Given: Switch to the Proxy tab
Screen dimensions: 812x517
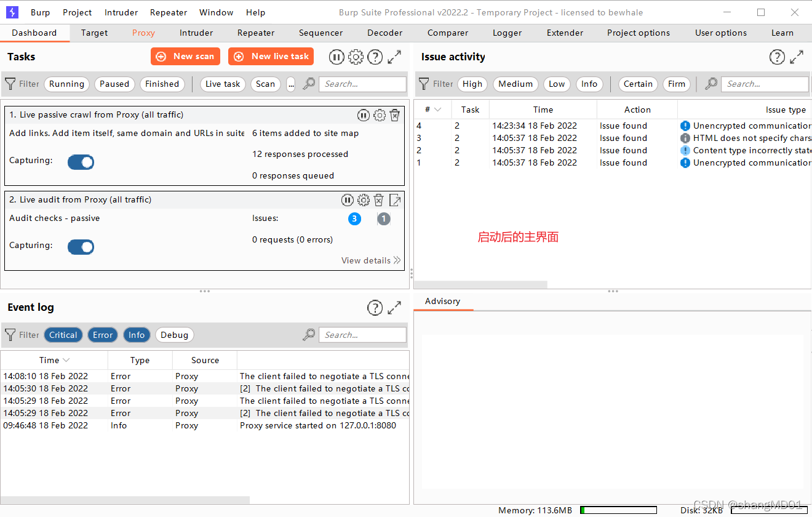Looking at the screenshot, I should tap(143, 33).
